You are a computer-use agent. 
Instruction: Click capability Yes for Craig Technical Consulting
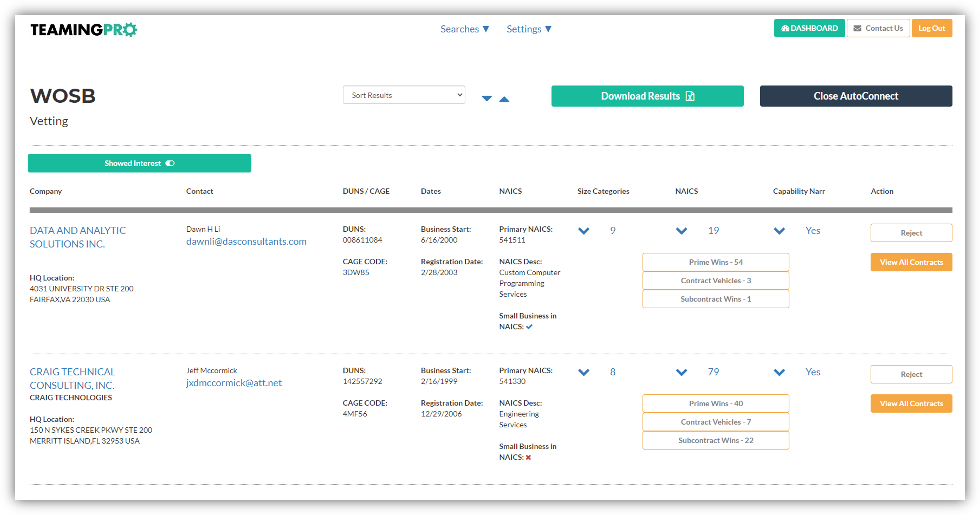pyautogui.click(x=813, y=372)
